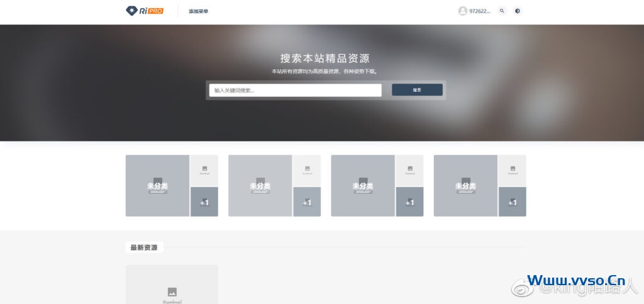Expand the +1 tile on fourth card
The width and height of the screenshot is (644, 304).
pyautogui.click(x=513, y=202)
